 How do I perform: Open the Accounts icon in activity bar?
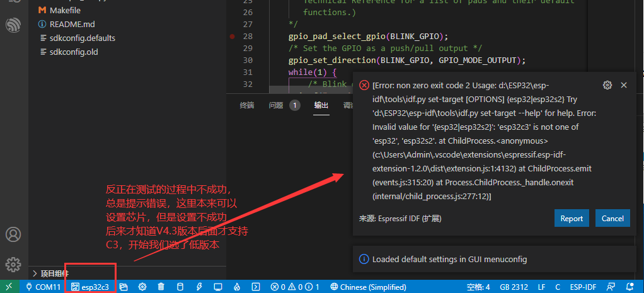coord(13,234)
